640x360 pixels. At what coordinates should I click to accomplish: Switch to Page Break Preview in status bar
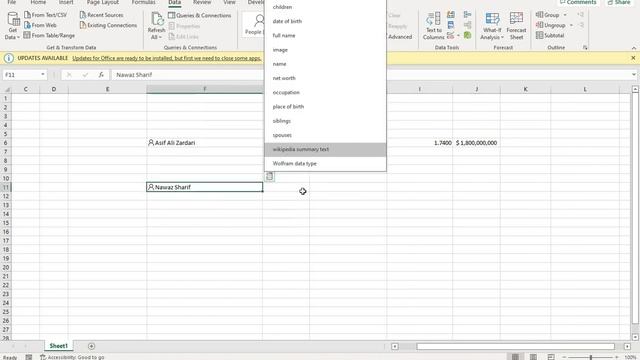(551, 357)
